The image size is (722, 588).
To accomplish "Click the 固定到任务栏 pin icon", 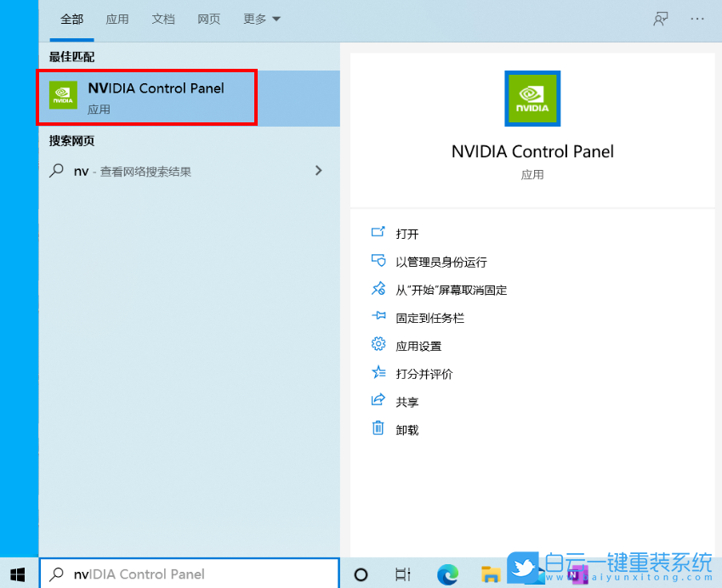I will click(378, 317).
